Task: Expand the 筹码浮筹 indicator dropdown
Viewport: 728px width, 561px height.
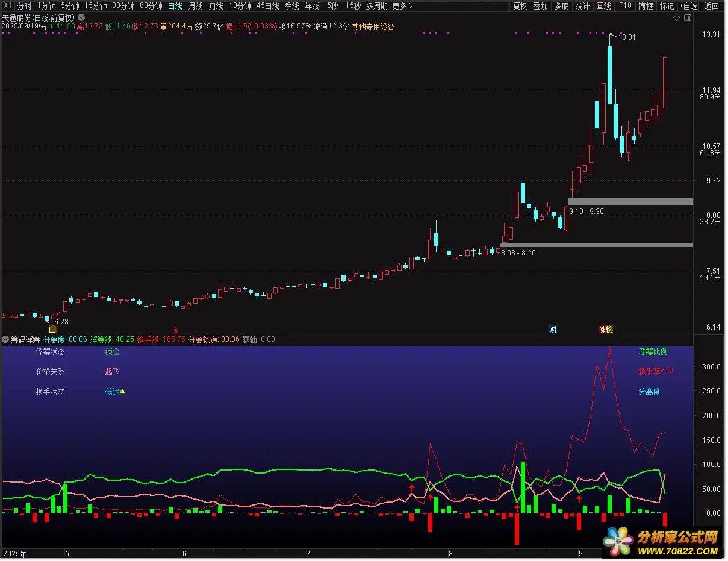Action: point(6,339)
